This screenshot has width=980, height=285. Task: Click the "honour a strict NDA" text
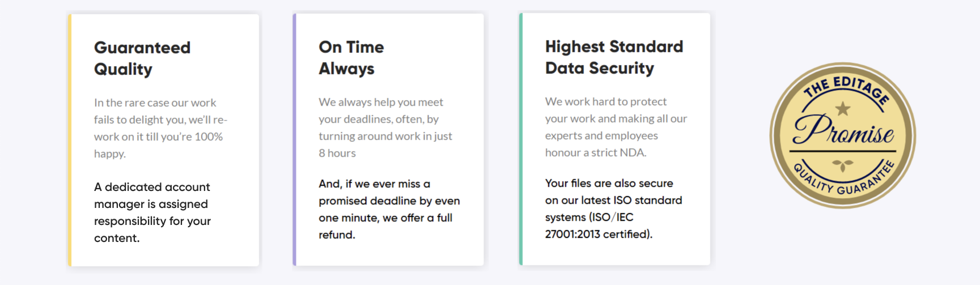[596, 152]
